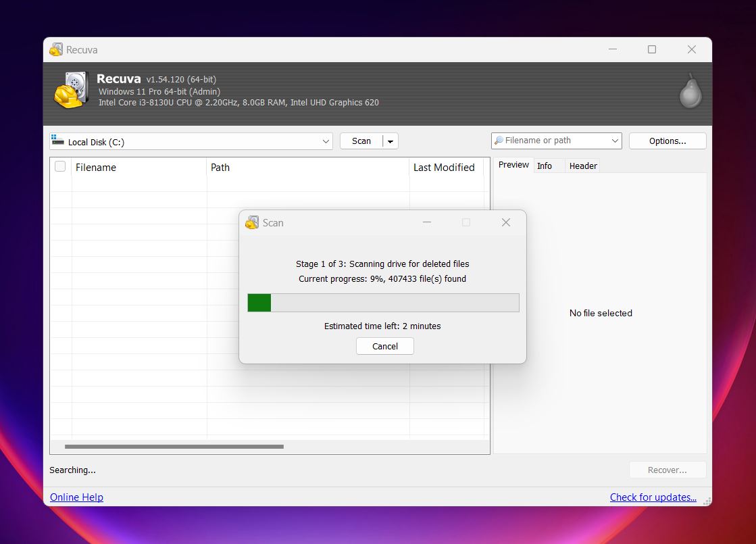Click the horizontal scrollbar of file list
756x544 pixels.
tap(174, 447)
